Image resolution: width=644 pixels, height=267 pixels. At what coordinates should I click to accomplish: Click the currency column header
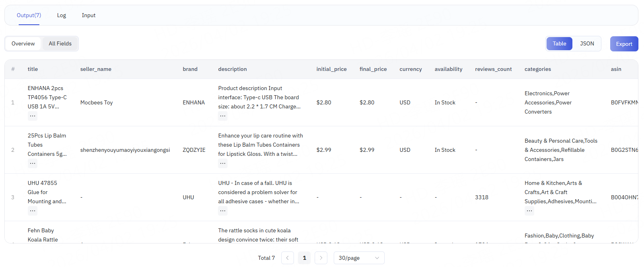(411, 69)
